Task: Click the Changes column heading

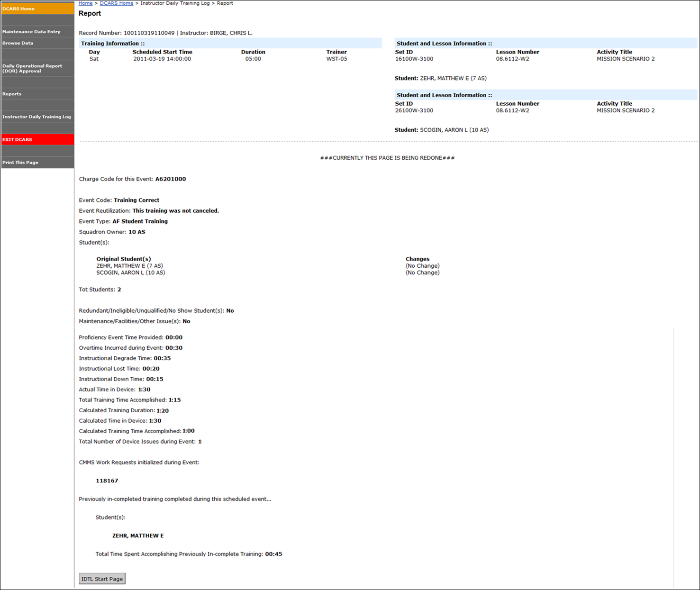Action: [418, 259]
